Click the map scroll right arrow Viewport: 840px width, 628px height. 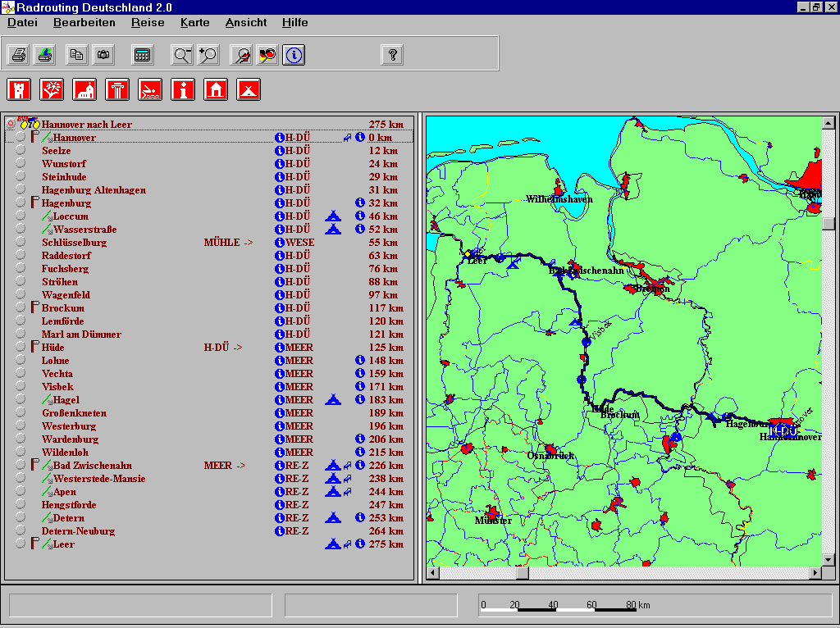[x=815, y=573]
